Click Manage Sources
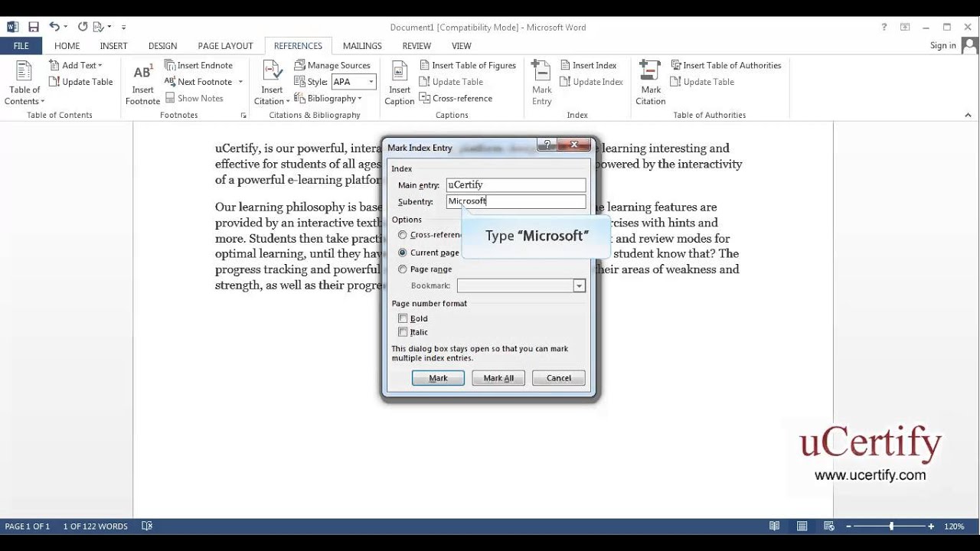The image size is (980, 551). coord(332,65)
